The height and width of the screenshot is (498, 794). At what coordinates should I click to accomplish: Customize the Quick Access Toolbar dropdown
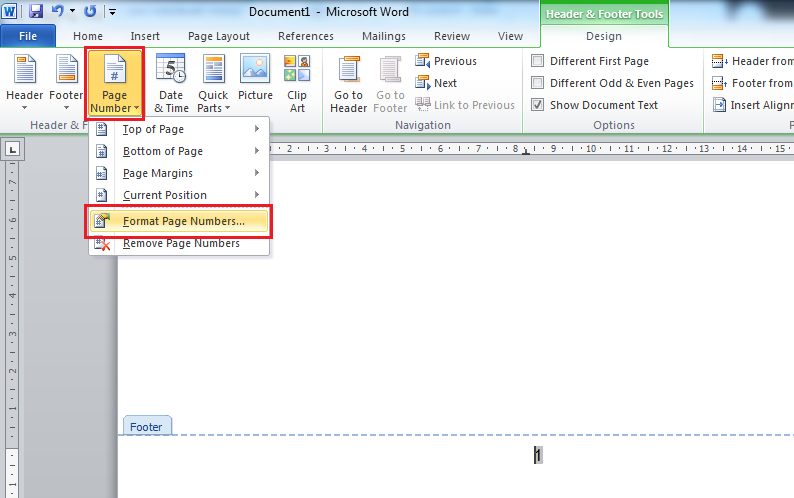pos(112,11)
